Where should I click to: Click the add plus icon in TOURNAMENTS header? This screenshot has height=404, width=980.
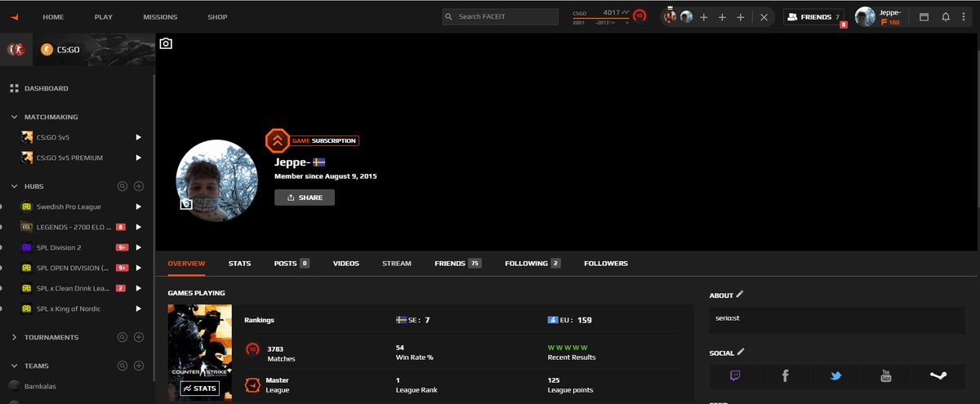pos(139,337)
